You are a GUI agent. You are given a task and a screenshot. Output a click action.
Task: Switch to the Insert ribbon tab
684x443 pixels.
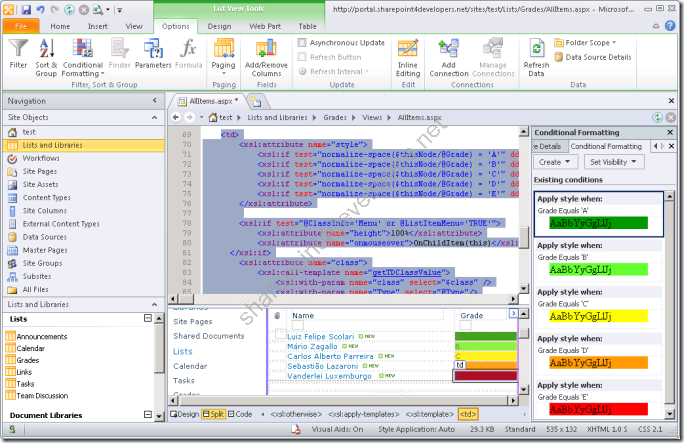pos(98,26)
